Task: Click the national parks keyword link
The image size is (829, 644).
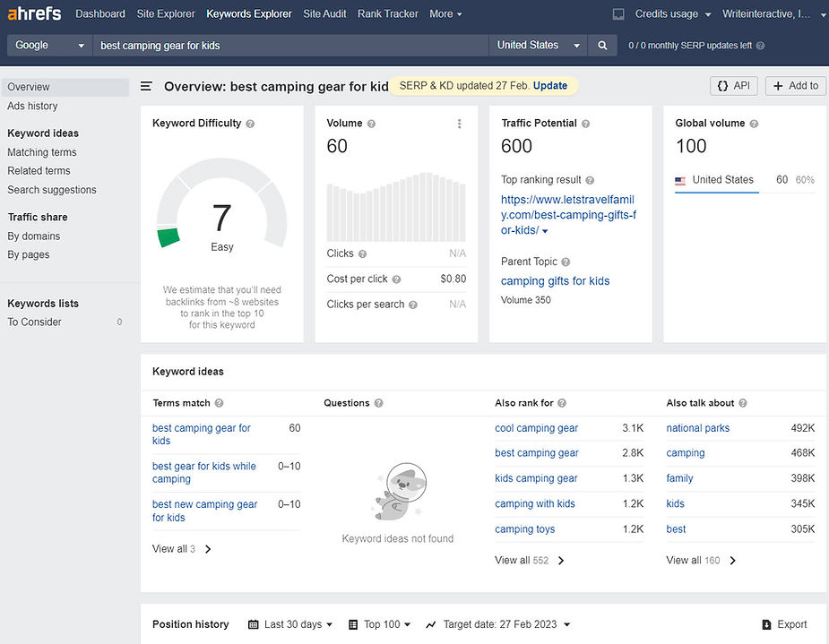Action: pos(697,428)
